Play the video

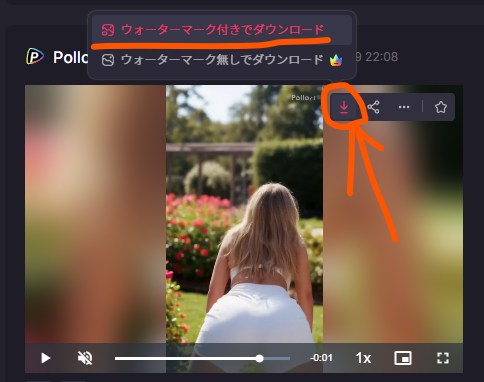[45, 358]
